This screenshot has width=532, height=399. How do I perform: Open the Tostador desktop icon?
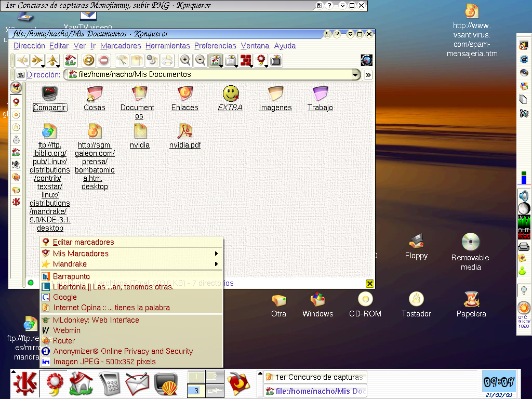pos(416,304)
